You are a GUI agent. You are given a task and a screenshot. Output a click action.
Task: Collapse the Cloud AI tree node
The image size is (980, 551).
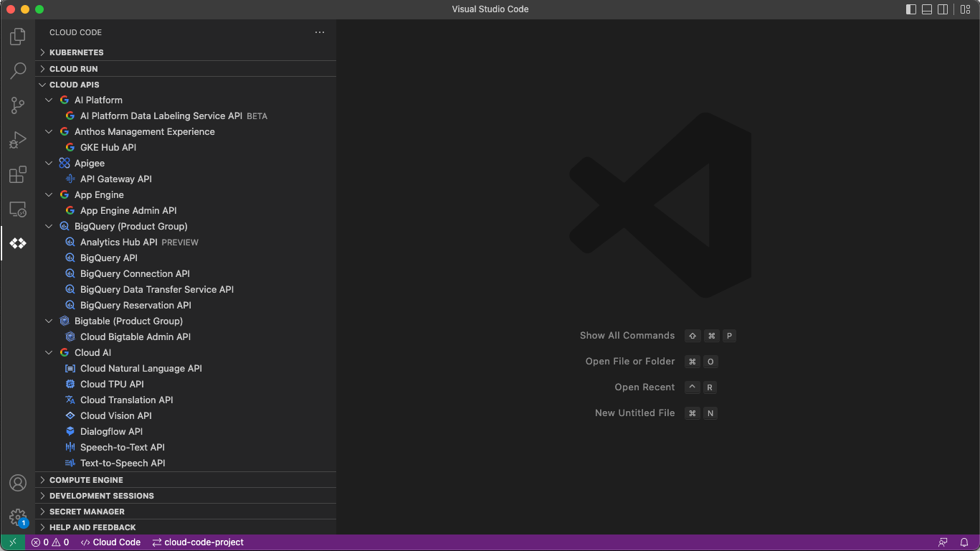tap(49, 352)
